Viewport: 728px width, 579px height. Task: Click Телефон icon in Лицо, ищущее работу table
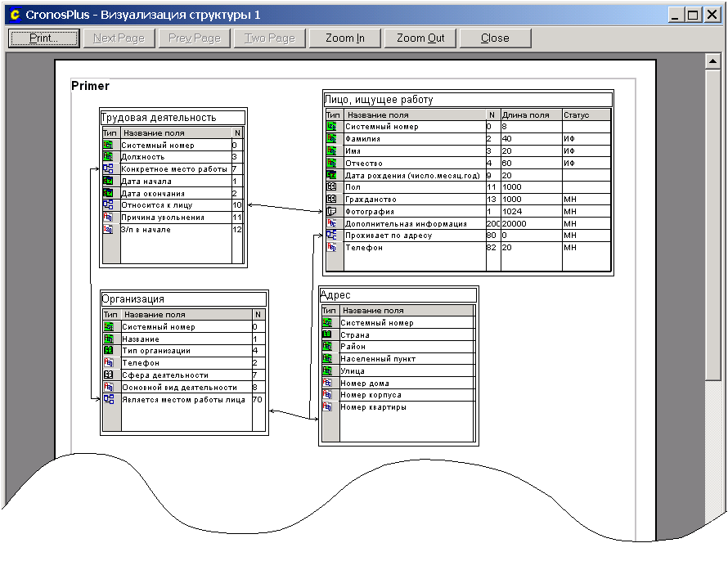[x=331, y=248]
